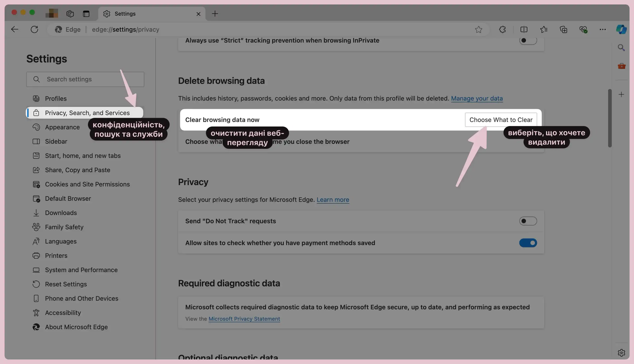The height and width of the screenshot is (364, 634).
Task: Open the Favorites list icon
Action: [544, 29]
